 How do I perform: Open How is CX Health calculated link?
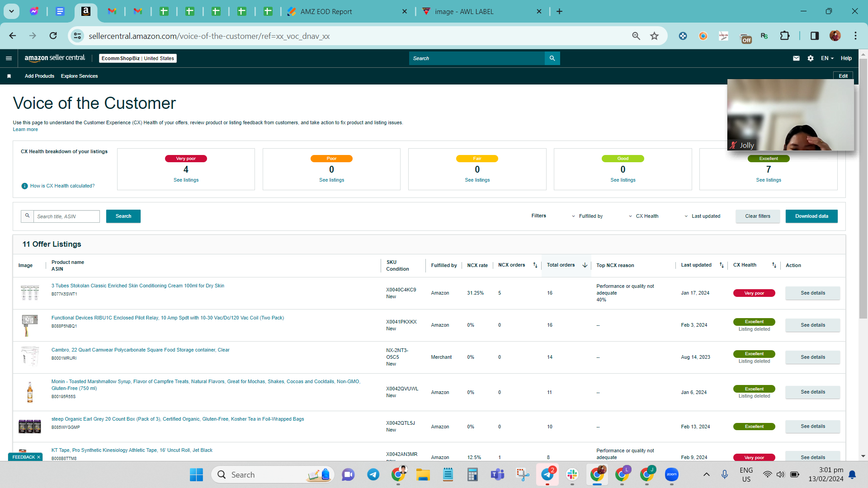tap(62, 186)
